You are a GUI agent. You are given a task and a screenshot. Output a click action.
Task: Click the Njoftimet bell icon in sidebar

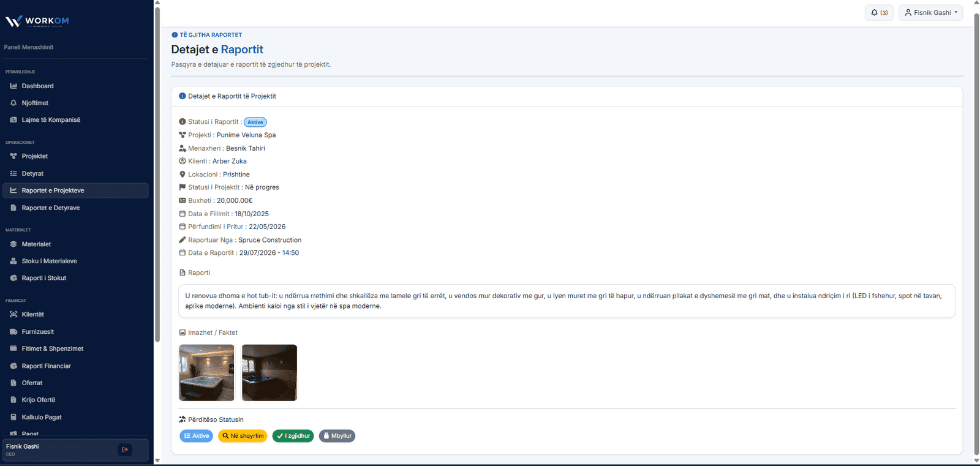click(13, 103)
